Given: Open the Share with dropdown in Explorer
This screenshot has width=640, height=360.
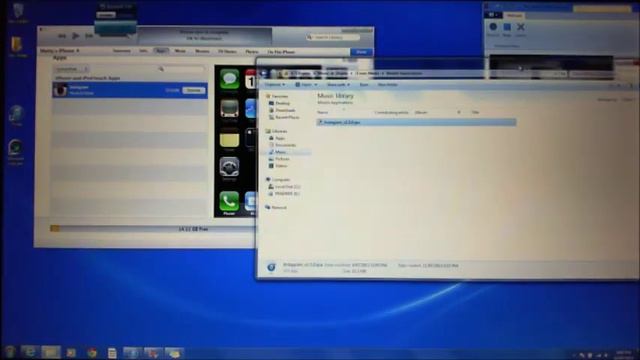Looking at the screenshot, I should [338, 85].
